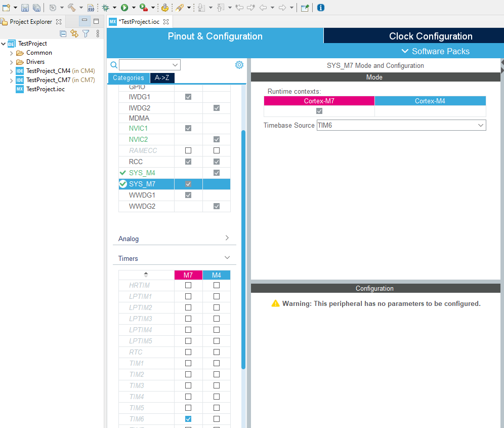Screen dimensions: 504x428
Task: Switch to Pinout & Configuration tab
Action: pyautogui.click(x=215, y=36)
